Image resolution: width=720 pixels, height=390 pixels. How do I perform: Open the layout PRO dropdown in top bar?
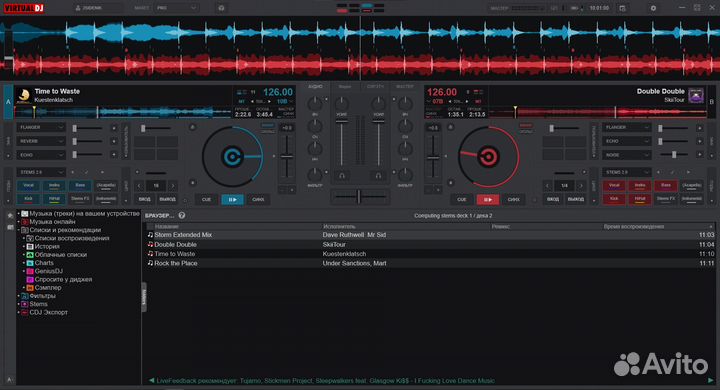176,8
